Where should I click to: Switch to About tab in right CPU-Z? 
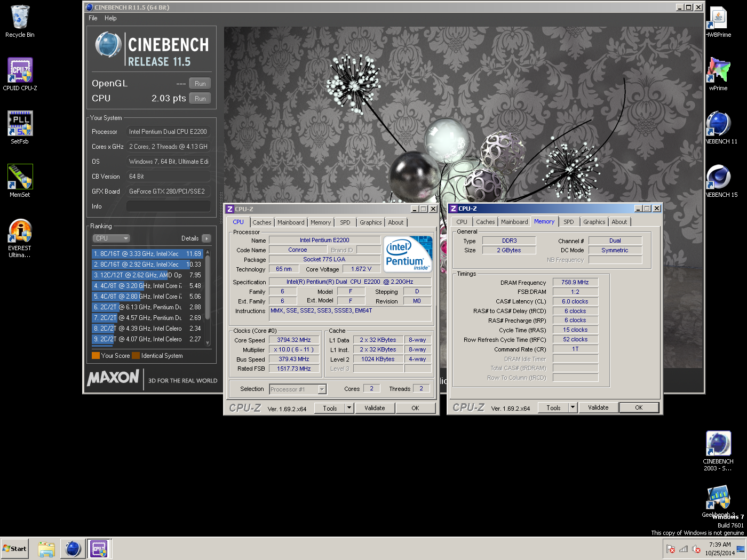point(619,222)
